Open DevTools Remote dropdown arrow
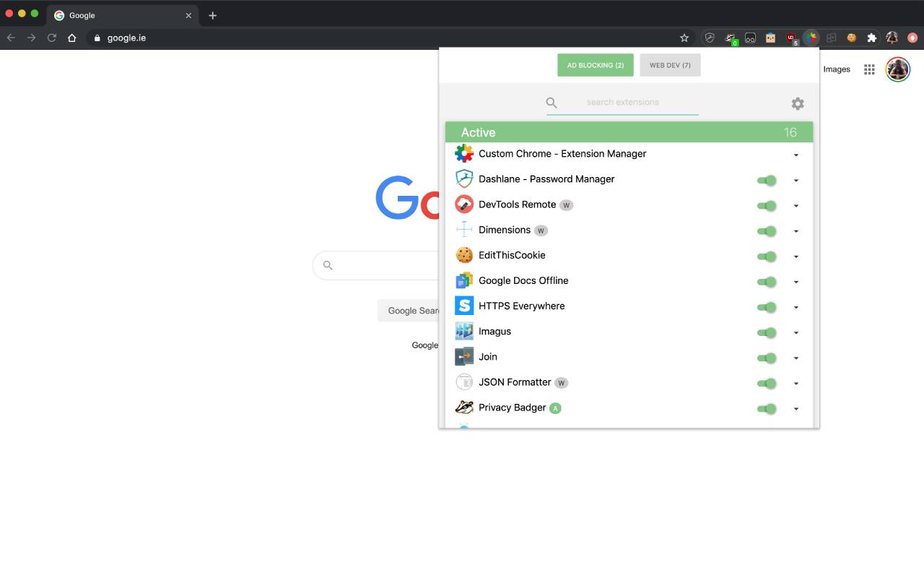 tap(796, 206)
